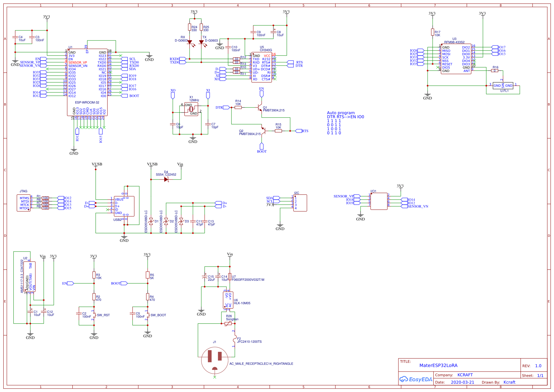Click the SW_BOOT switch symbol

pos(149,315)
